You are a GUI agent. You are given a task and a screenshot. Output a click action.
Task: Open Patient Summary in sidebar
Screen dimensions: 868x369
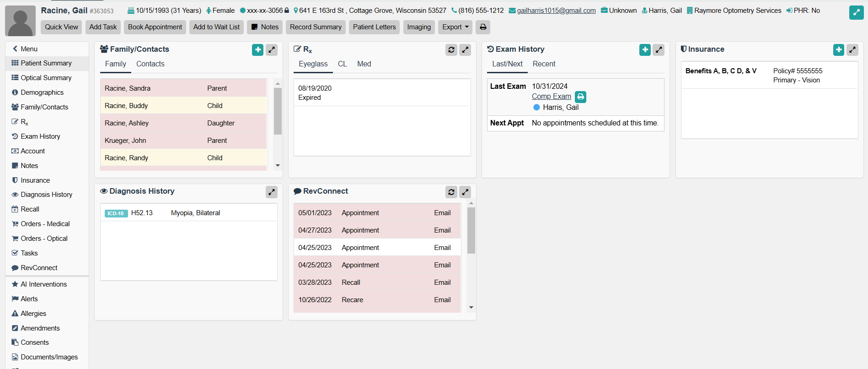[x=47, y=63]
